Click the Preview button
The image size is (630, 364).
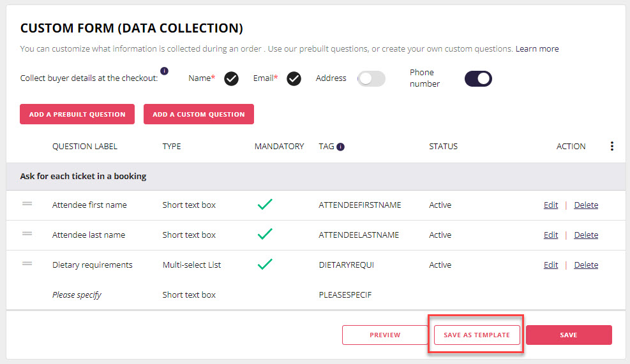coord(385,335)
